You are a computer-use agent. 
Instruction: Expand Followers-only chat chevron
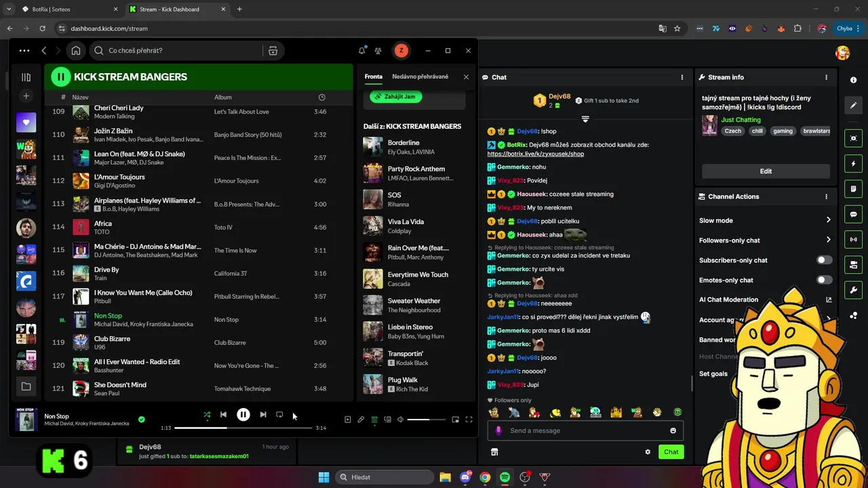(x=828, y=240)
